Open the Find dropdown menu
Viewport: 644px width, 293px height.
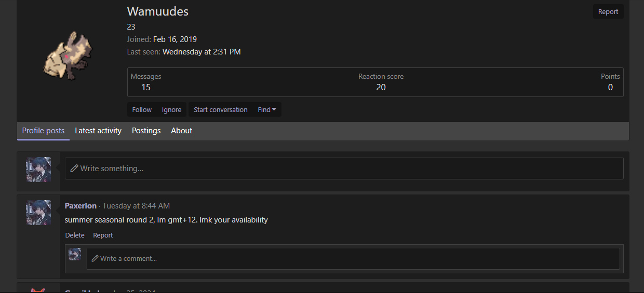(x=267, y=109)
